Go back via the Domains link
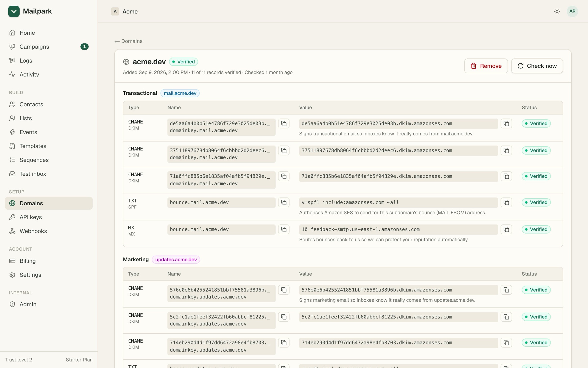 pyautogui.click(x=128, y=41)
